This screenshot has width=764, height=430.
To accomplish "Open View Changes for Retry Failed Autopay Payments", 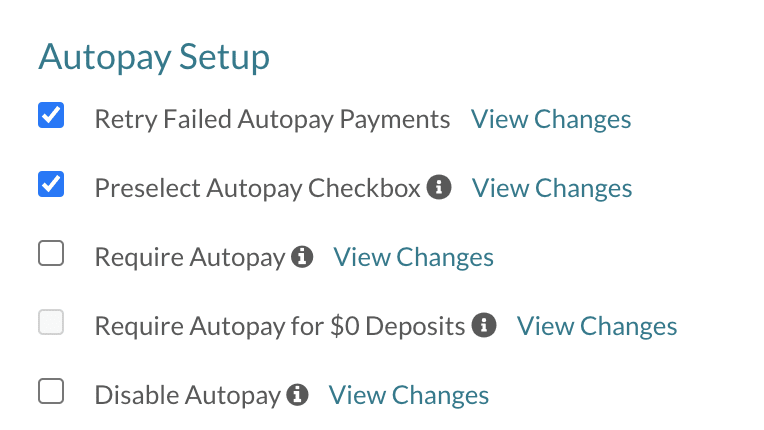I will tap(551, 119).
